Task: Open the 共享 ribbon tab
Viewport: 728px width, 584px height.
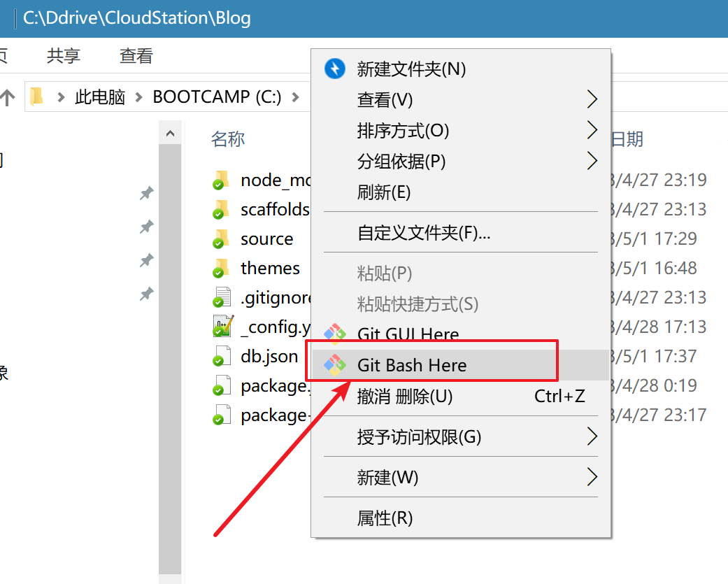Action: 63,56
